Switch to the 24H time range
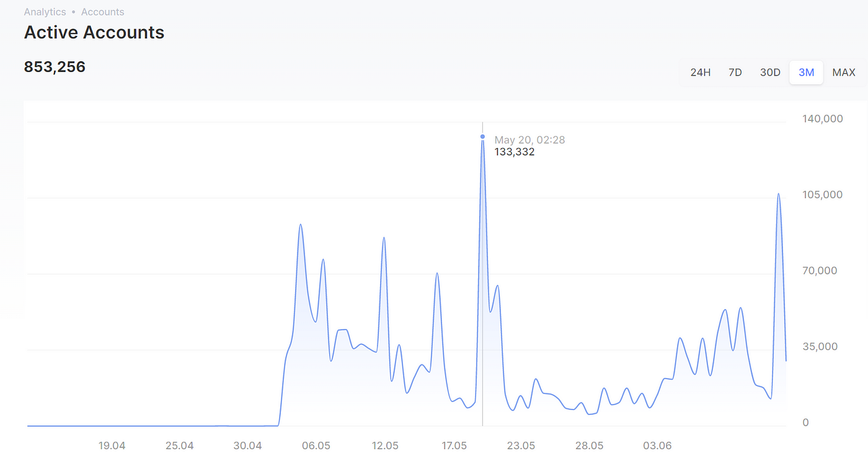Image resolution: width=868 pixels, height=469 pixels. click(700, 72)
